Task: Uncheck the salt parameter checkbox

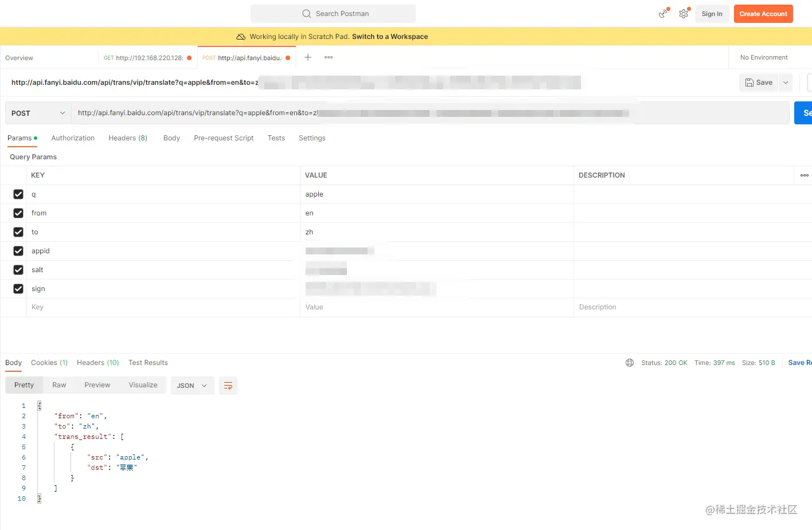Action: point(18,270)
